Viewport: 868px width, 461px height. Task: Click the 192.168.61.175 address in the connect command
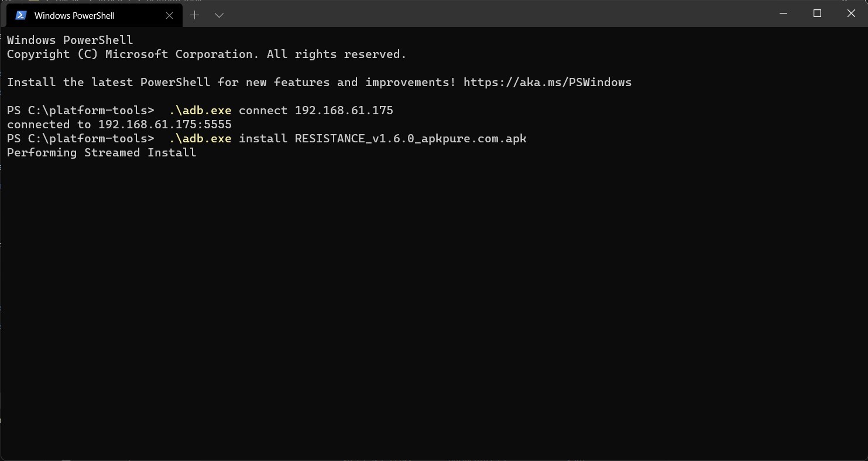pos(344,111)
